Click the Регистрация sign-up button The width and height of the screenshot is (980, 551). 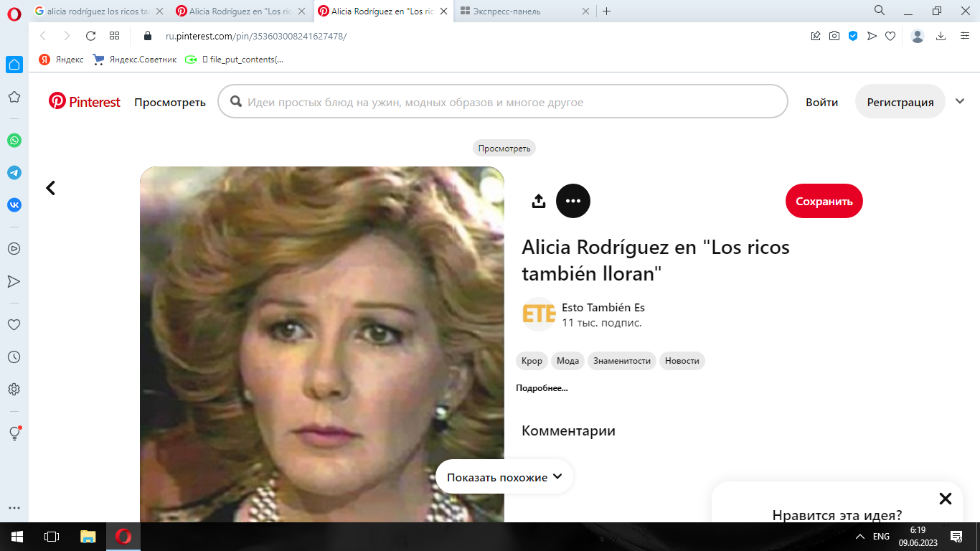[x=900, y=102]
